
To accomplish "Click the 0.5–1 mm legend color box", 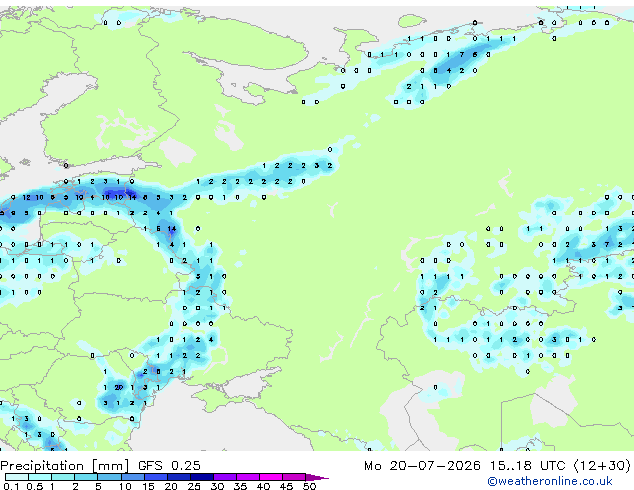I will [x=40, y=477].
